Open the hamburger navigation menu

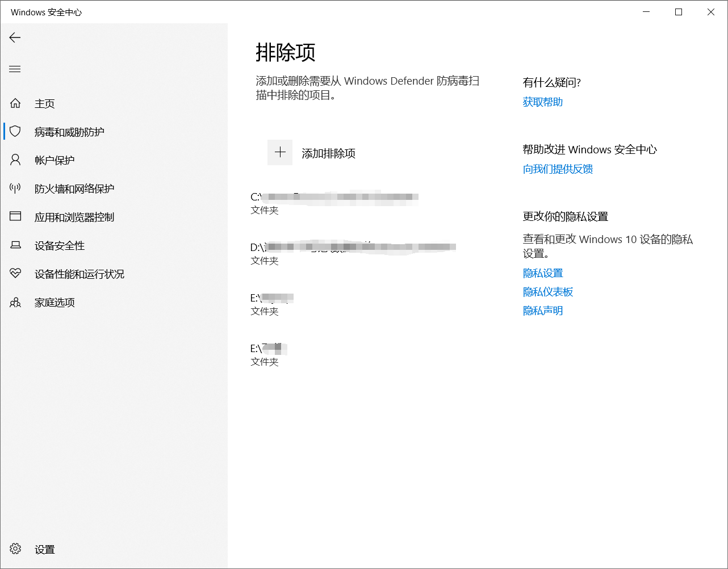point(15,69)
